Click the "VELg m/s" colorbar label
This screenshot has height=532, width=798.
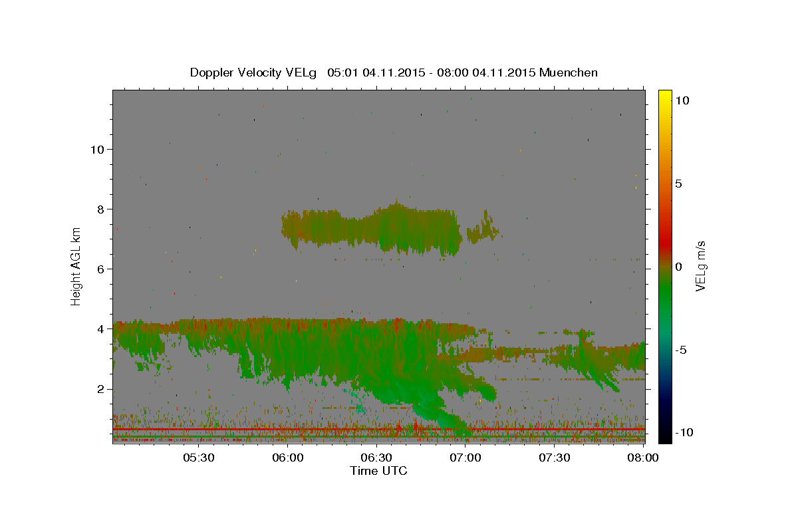pos(700,266)
